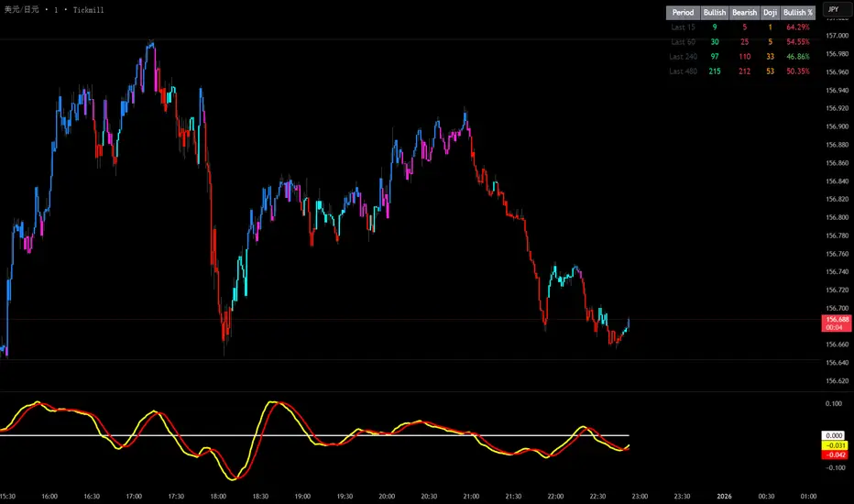Select the red -0.042 indicator value label
This screenshot has height=504, width=854.
pyautogui.click(x=835, y=455)
